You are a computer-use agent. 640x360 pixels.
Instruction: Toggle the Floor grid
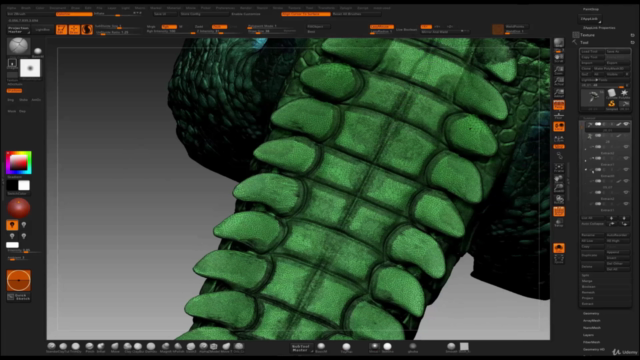(559, 116)
